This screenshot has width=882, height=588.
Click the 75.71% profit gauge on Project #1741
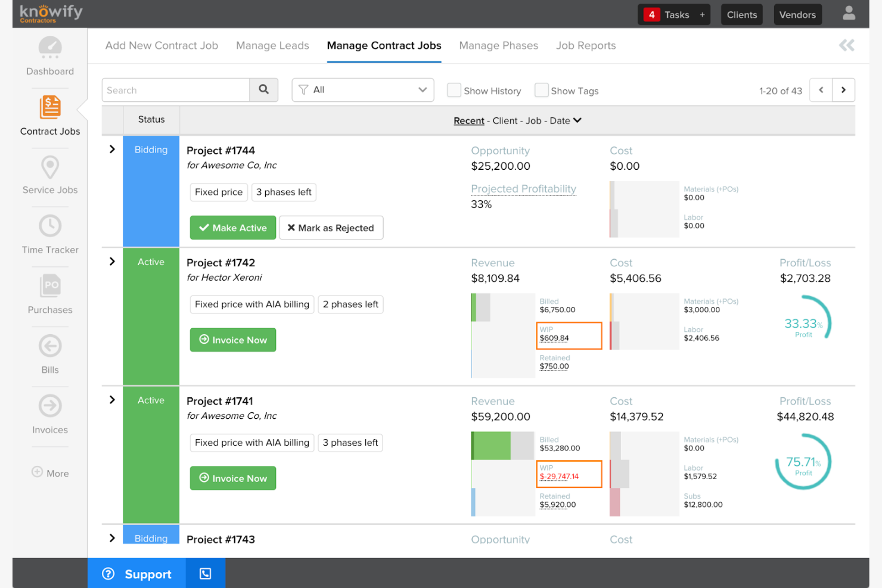(803, 462)
